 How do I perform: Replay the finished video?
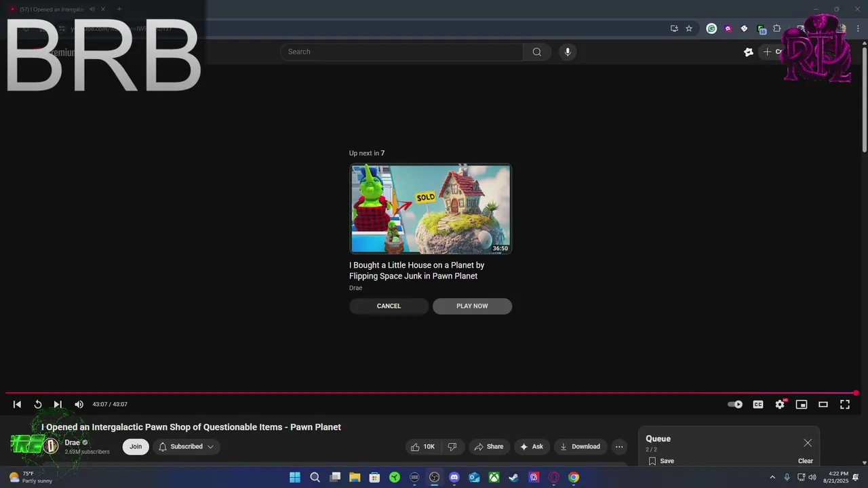coord(38,405)
